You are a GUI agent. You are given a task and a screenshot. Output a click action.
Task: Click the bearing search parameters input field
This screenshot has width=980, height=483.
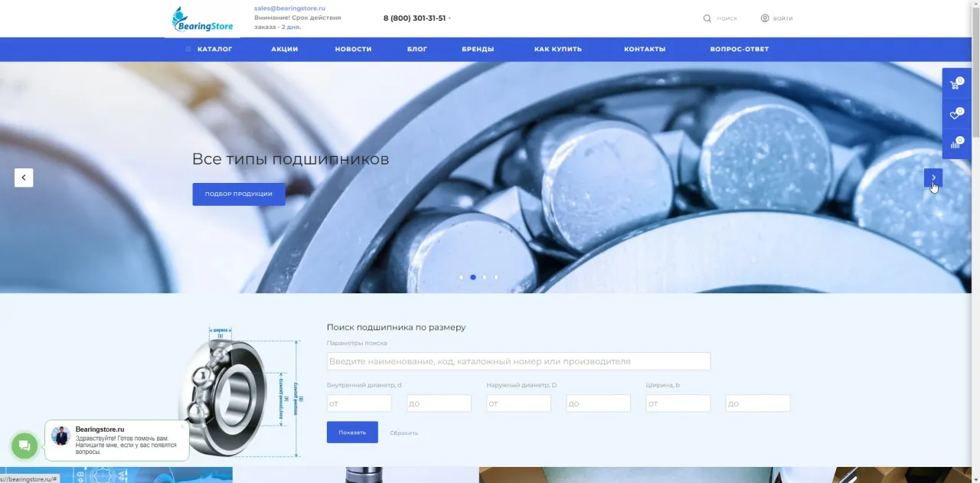click(518, 361)
